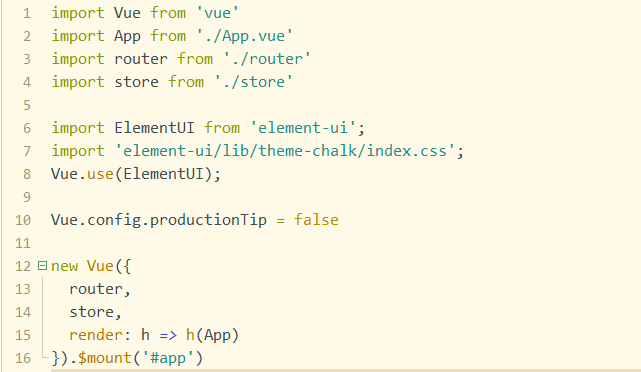The height and width of the screenshot is (372, 641).
Task: Place cursor on router property in line 13
Action: coord(96,289)
